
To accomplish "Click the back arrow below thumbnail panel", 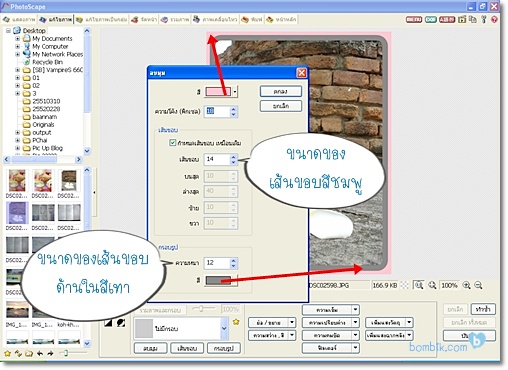I will click(40, 353).
